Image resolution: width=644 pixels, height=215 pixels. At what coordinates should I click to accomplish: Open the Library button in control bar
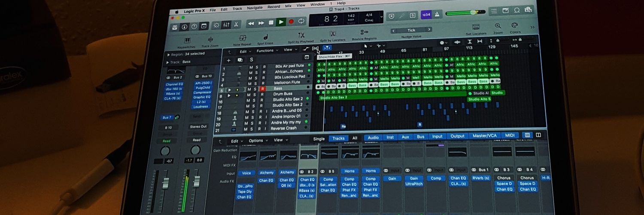pyautogui.click(x=175, y=27)
